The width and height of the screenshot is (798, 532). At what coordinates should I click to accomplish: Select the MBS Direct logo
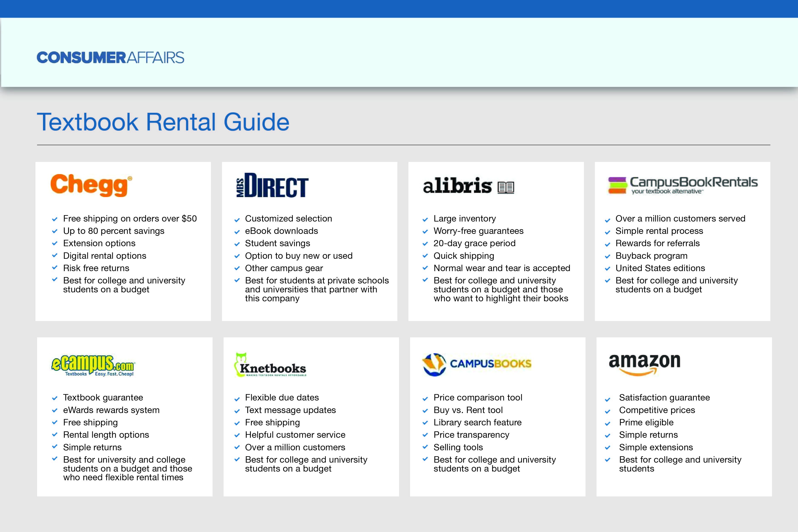(x=272, y=185)
